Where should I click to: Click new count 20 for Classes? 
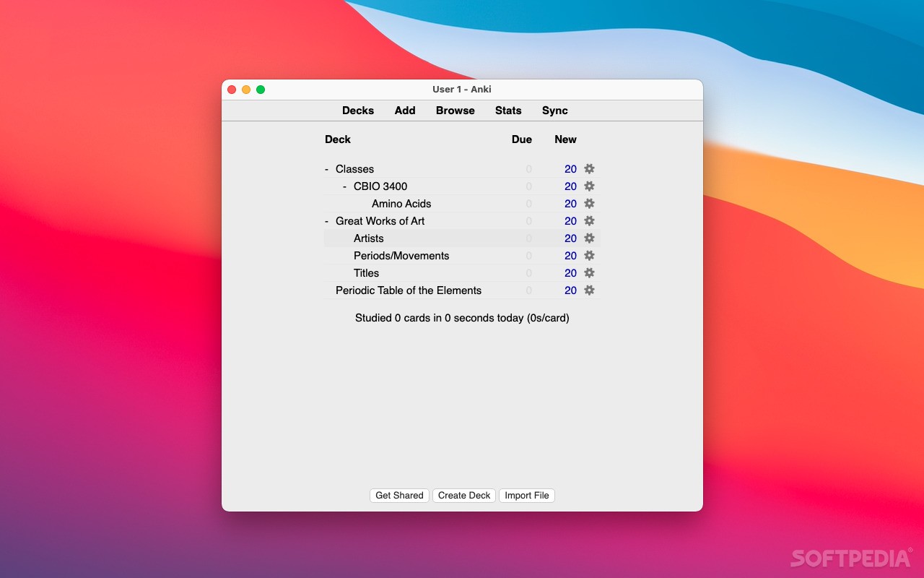click(570, 169)
